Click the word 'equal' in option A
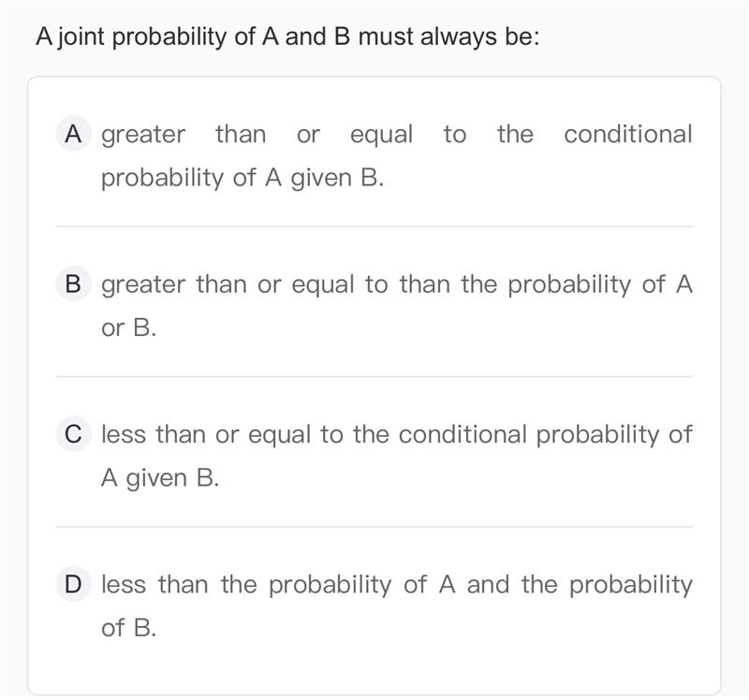Screen dimensions: 749x700 381,135
